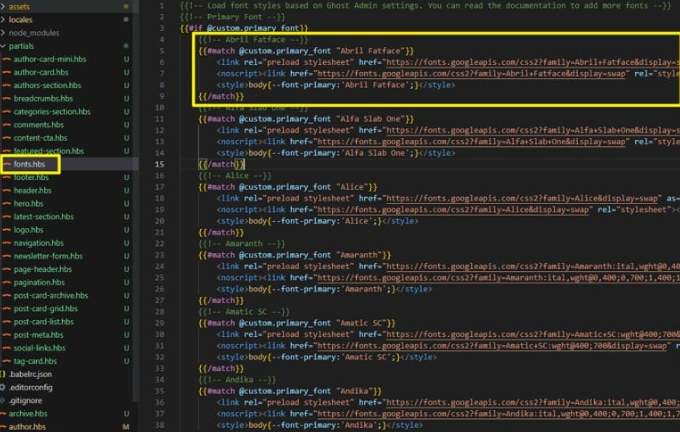The image size is (680, 432).
Task: Click the handlebars icon beside logo.hbs
Action: (7, 229)
